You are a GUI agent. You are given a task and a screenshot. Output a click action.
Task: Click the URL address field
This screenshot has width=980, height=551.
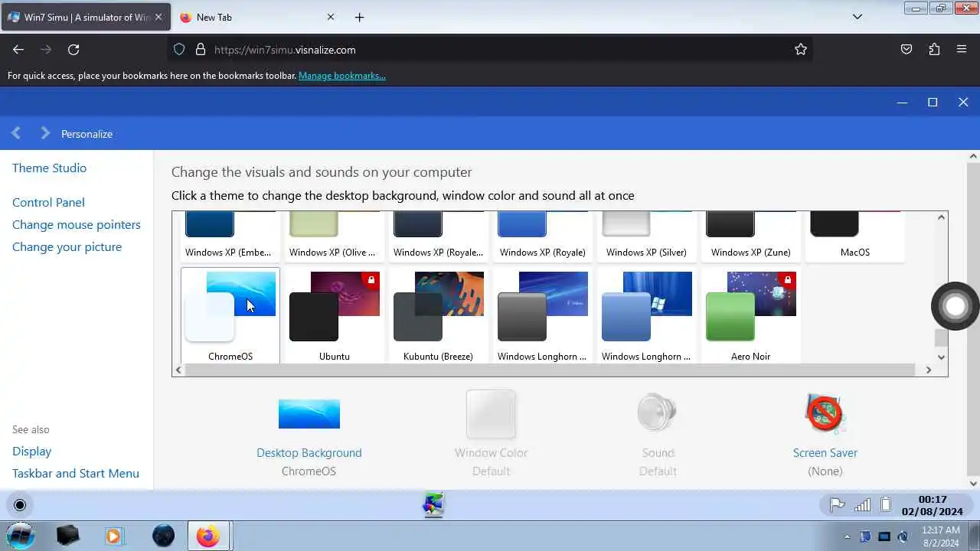490,49
